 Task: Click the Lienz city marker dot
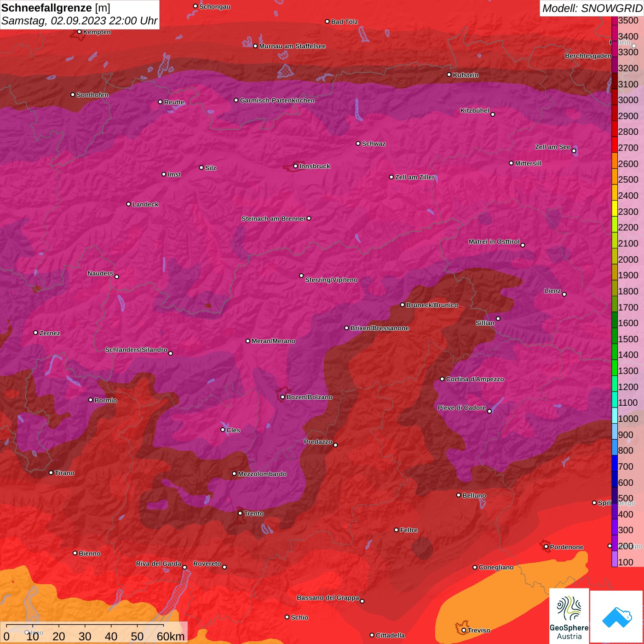click(x=564, y=294)
